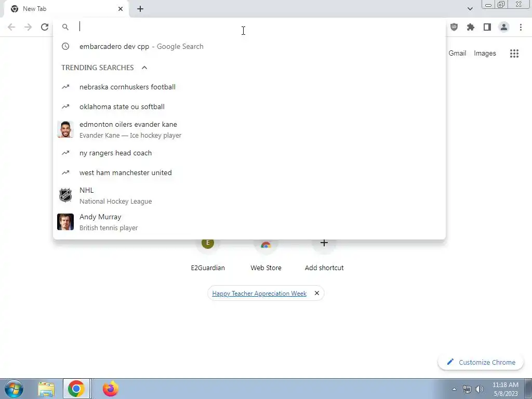Open the Gmail link
Screen dimensions: 532x399
(457, 54)
